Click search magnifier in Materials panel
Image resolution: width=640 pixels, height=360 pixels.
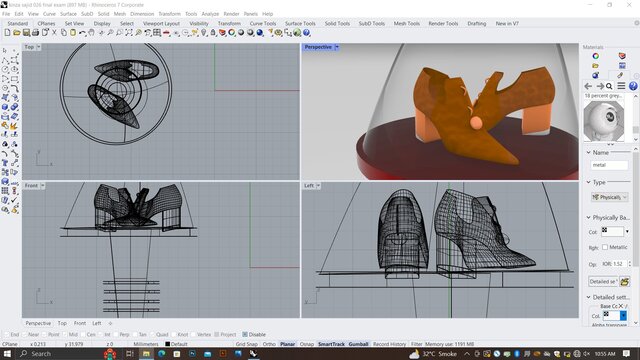point(609,86)
